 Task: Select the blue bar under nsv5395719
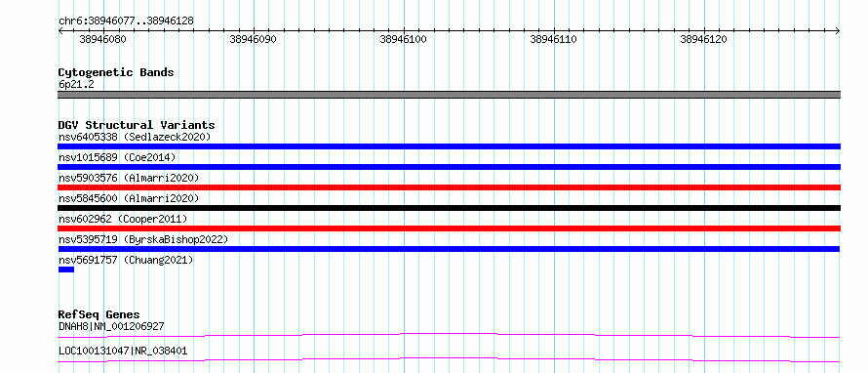point(449,249)
